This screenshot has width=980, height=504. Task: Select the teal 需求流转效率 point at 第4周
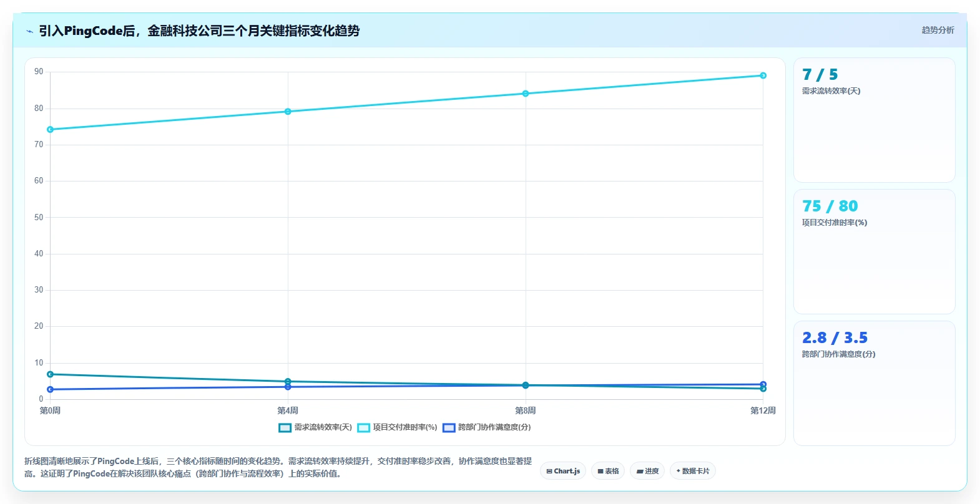288,381
